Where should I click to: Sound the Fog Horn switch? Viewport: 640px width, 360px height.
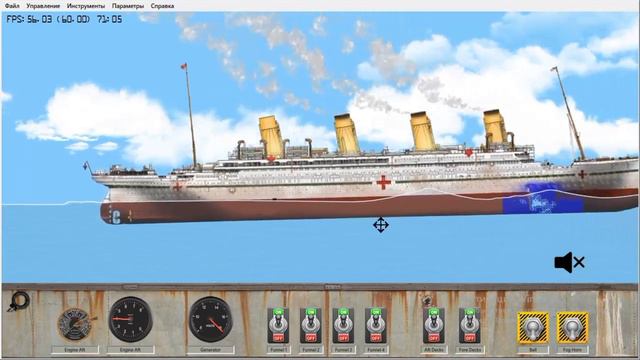pos(573,328)
